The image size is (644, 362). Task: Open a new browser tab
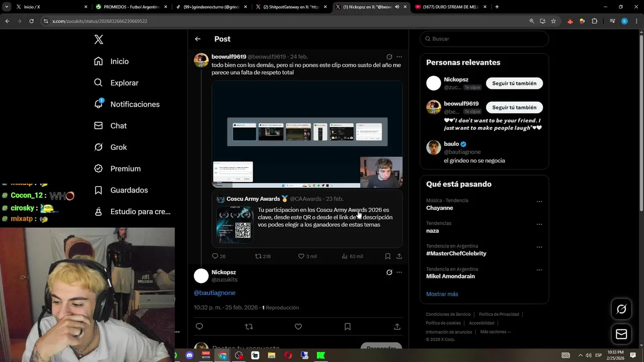click(x=497, y=7)
